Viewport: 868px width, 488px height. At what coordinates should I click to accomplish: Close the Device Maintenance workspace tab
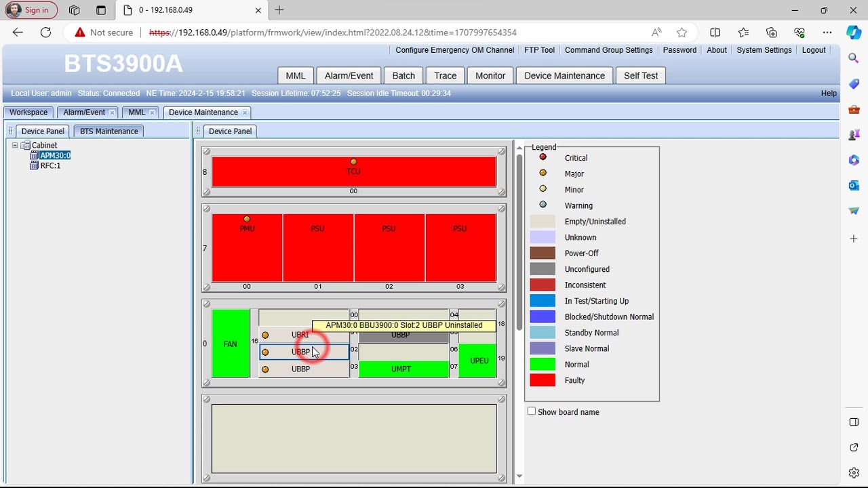point(245,113)
